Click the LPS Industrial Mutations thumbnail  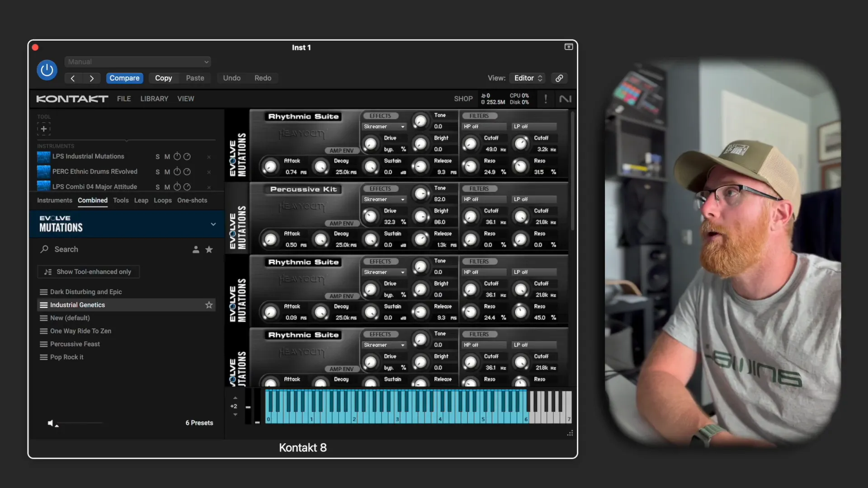(x=43, y=157)
